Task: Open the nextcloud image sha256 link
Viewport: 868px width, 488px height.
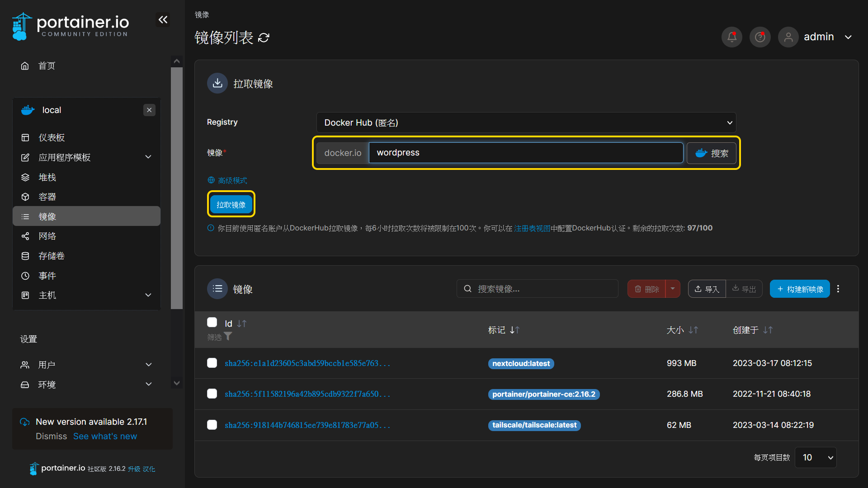Action: pos(307,363)
